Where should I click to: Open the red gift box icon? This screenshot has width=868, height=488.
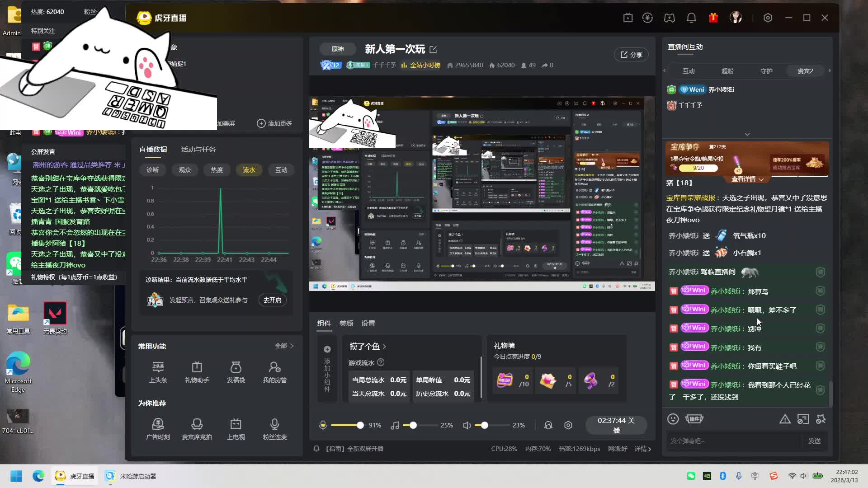click(713, 18)
